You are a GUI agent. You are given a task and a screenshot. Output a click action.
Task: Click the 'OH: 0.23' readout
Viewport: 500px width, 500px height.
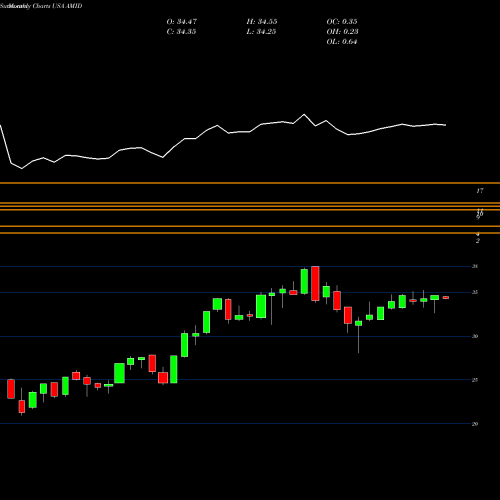click(x=342, y=32)
